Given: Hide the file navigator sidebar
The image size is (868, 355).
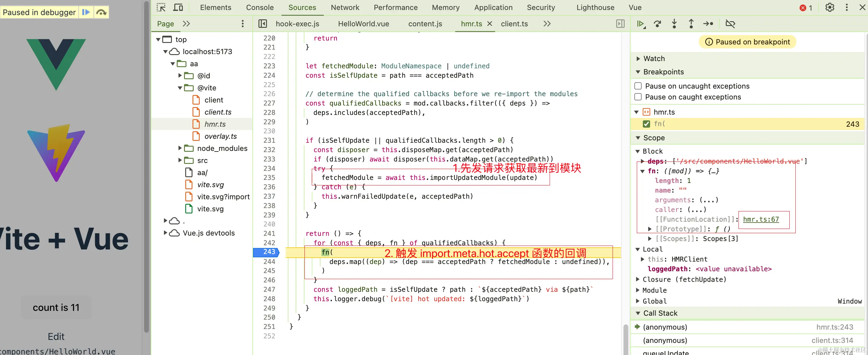Looking at the screenshot, I should [x=262, y=24].
